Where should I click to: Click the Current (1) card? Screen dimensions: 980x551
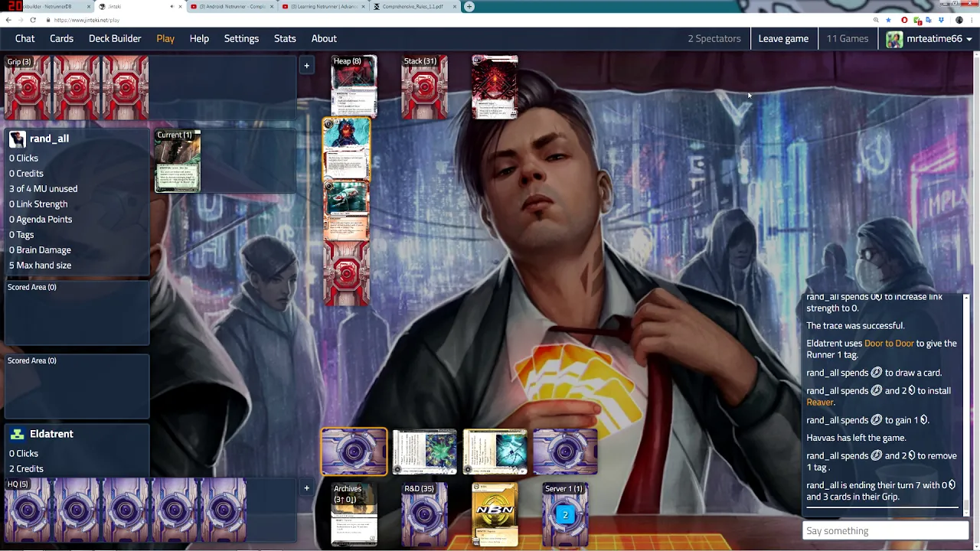coord(178,161)
